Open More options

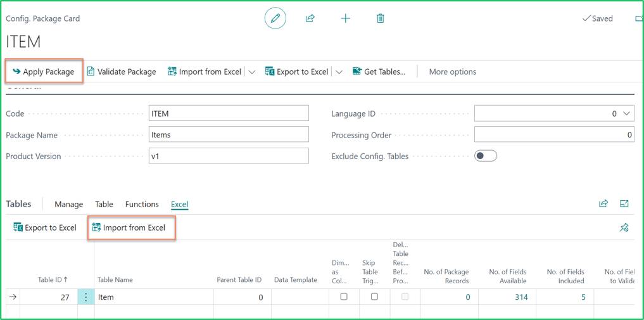pos(453,72)
